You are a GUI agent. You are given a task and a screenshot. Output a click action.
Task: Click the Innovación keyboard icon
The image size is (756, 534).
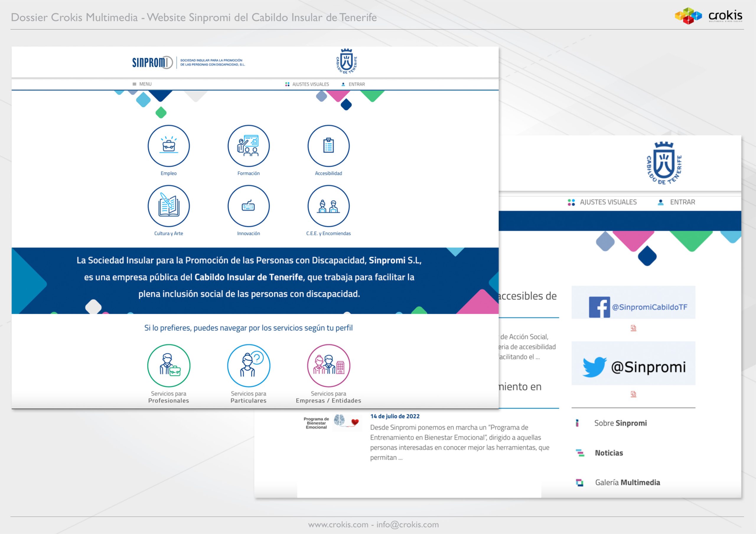pos(249,206)
